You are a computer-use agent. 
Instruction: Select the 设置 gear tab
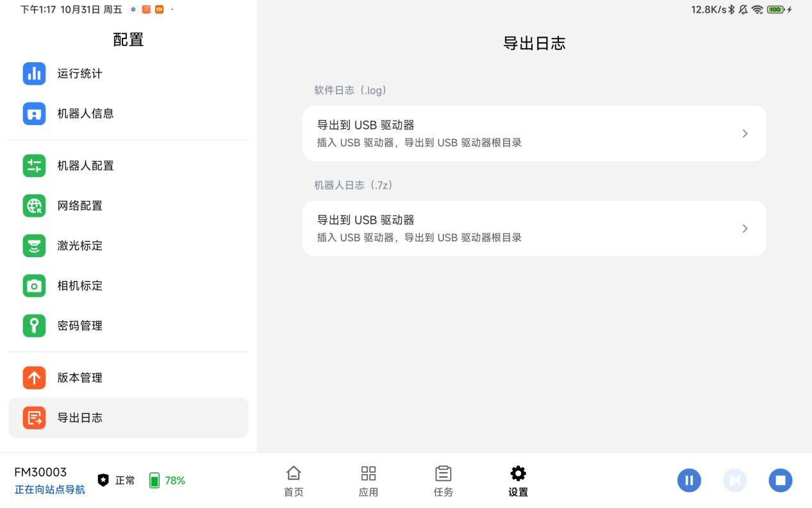[518, 481]
